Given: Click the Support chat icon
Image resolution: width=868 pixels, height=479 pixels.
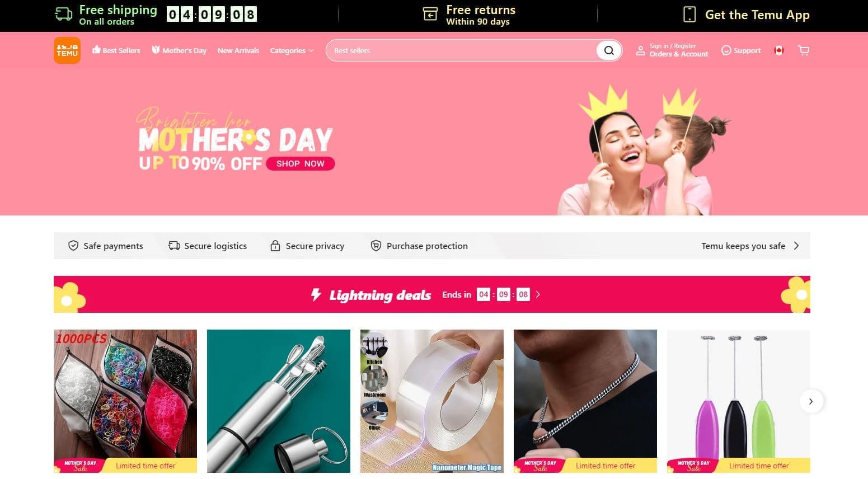Looking at the screenshot, I should (x=726, y=50).
